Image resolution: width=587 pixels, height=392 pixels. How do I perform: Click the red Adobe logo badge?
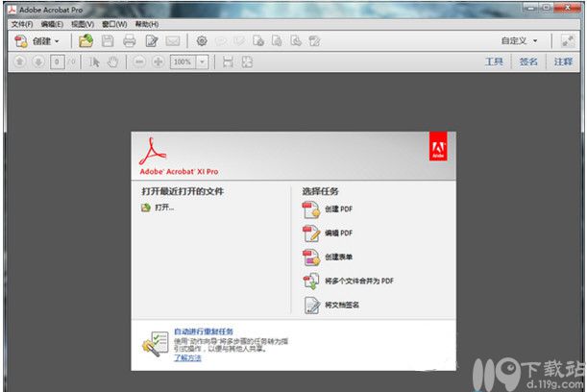coord(438,146)
